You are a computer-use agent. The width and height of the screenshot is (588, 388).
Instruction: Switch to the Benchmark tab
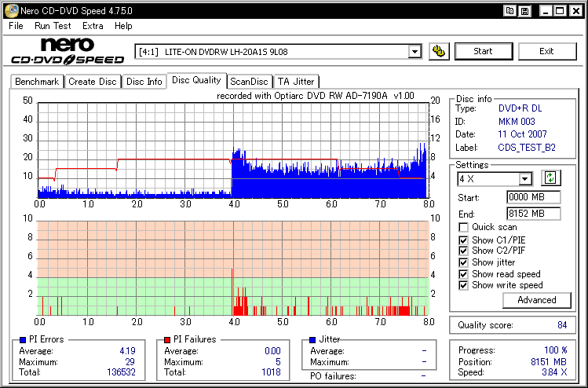(x=37, y=82)
